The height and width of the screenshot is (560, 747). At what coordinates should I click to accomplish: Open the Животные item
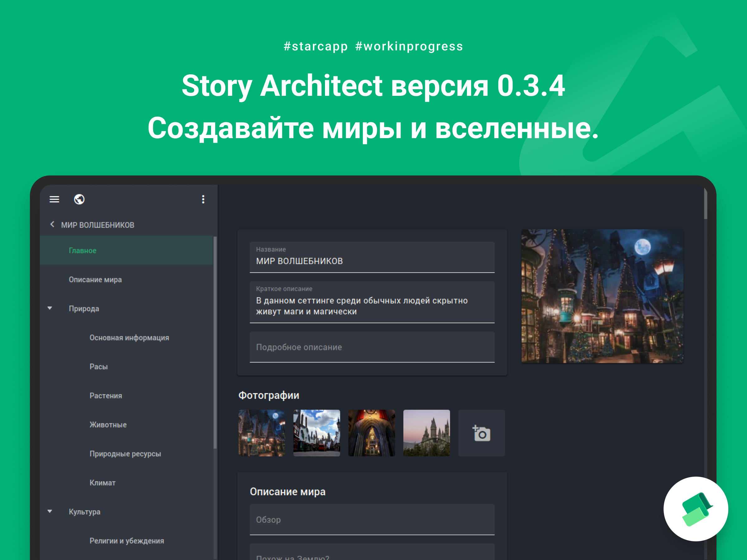(127, 425)
